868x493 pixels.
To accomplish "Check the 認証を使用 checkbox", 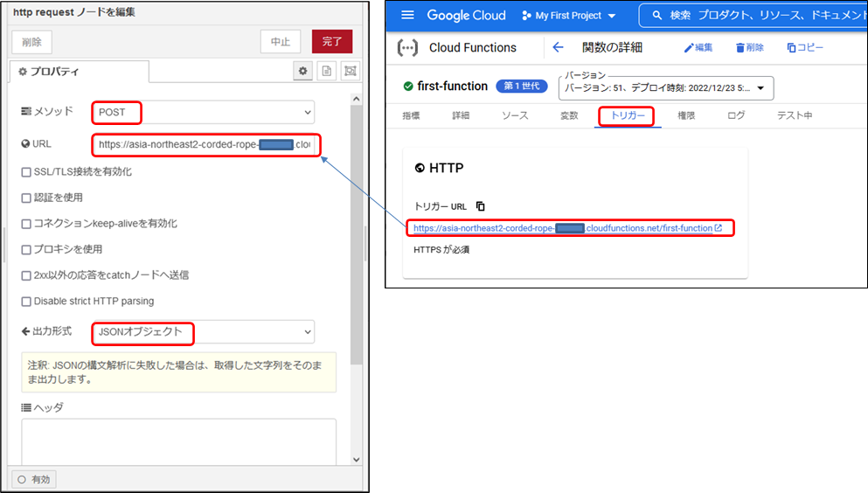I will point(26,198).
